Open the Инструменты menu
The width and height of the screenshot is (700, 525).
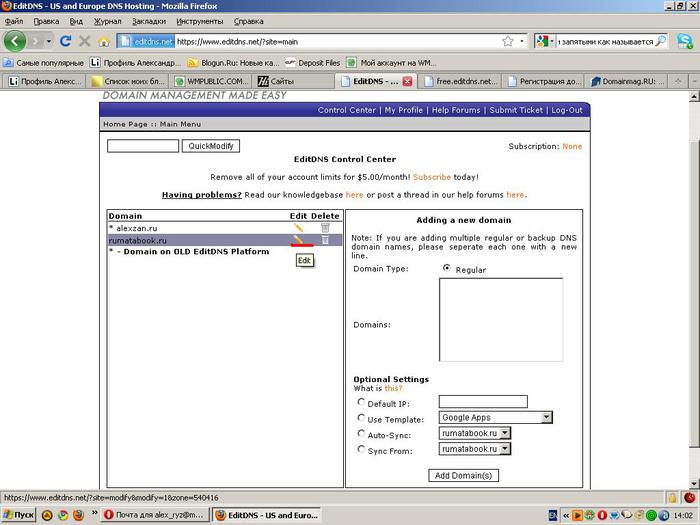tap(200, 21)
